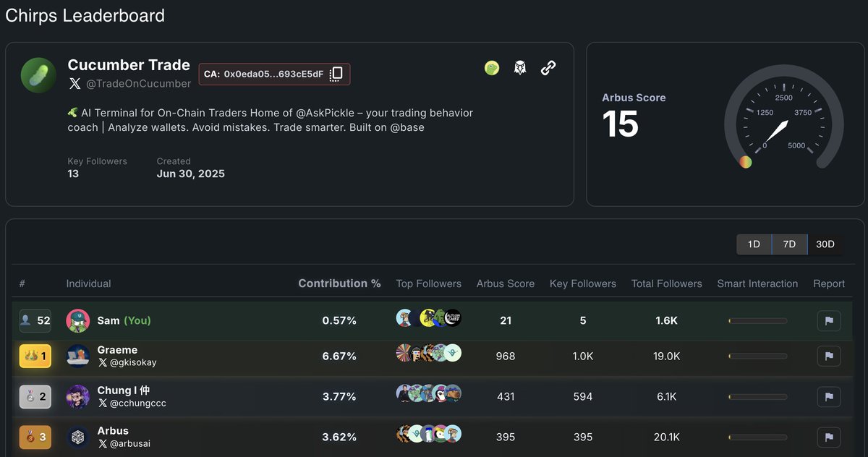868x457 pixels.
Task: Copy the contract address icon
Action: 336,74
